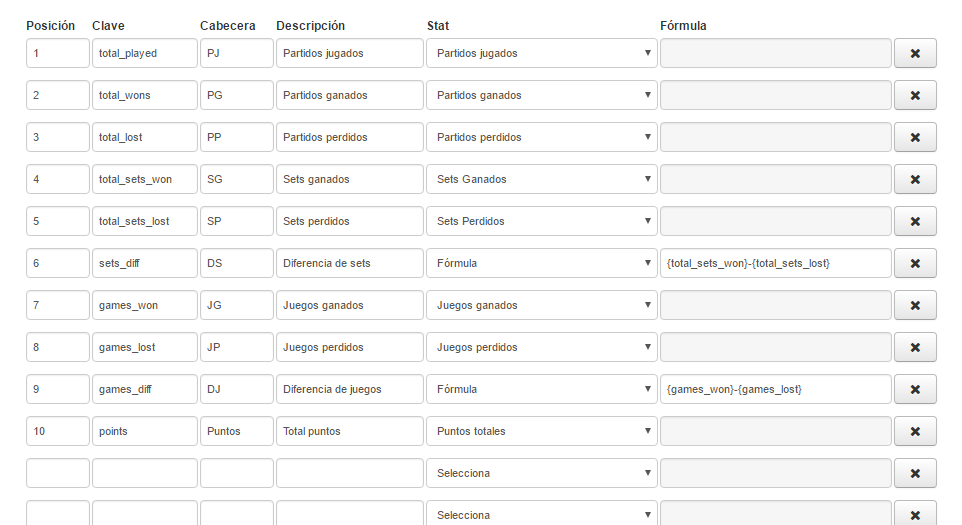Image resolution: width=962 pixels, height=525 pixels.
Task: Click the total_sets_won clave field
Action: pos(145,179)
